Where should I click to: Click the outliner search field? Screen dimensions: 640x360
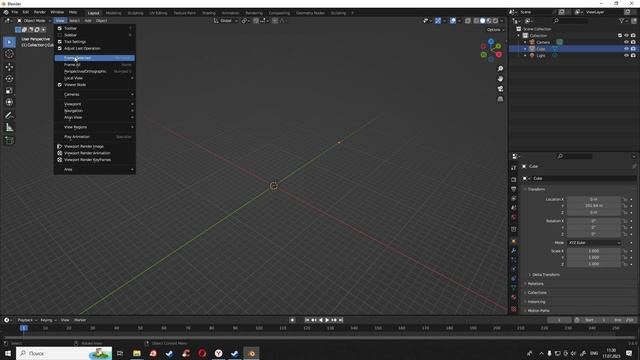pyautogui.click(x=571, y=21)
